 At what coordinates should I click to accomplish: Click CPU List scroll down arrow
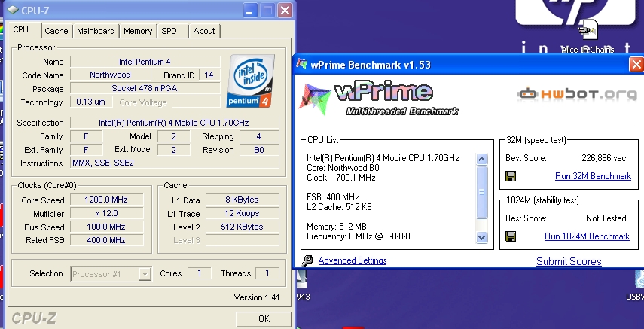coord(481,237)
